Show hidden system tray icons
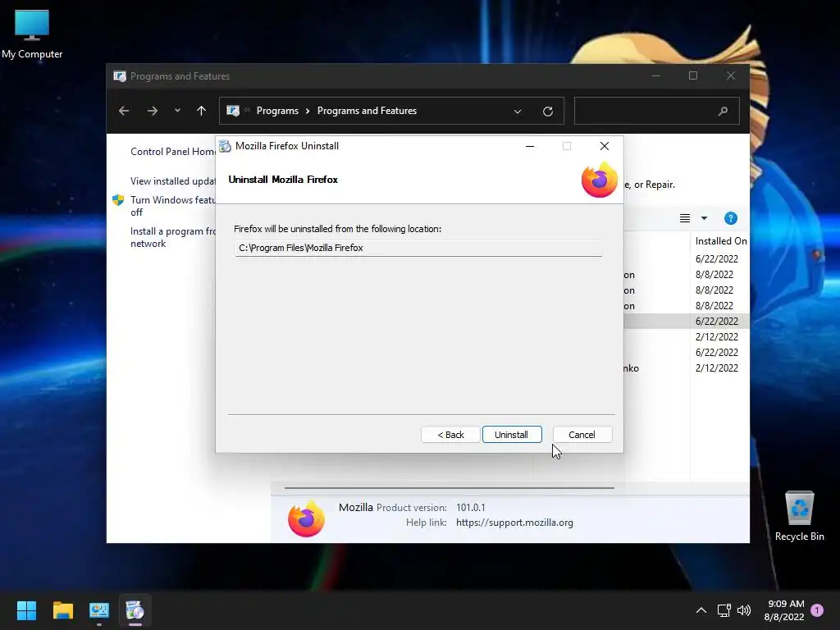Viewport: 840px width, 630px height. (701, 610)
